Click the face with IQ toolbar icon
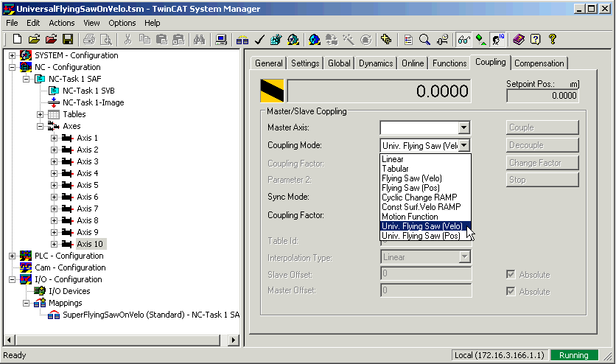The height and width of the screenshot is (364, 616). (x=498, y=39)
